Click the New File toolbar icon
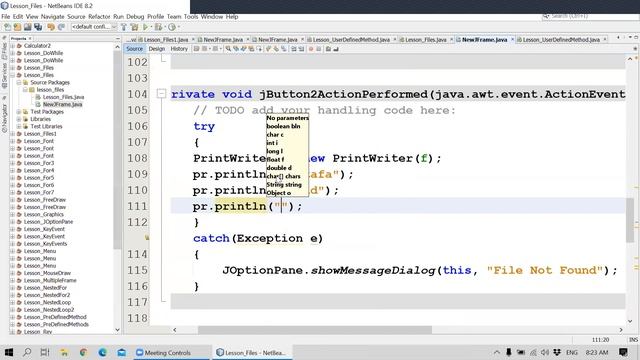The height and width of the screenshot is (360, 640). coord(7,27)
